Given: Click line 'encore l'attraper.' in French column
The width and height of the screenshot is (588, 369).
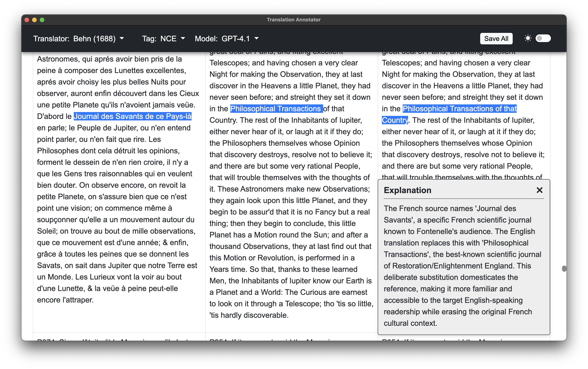Looking at the screenshot, I should 65,300.
